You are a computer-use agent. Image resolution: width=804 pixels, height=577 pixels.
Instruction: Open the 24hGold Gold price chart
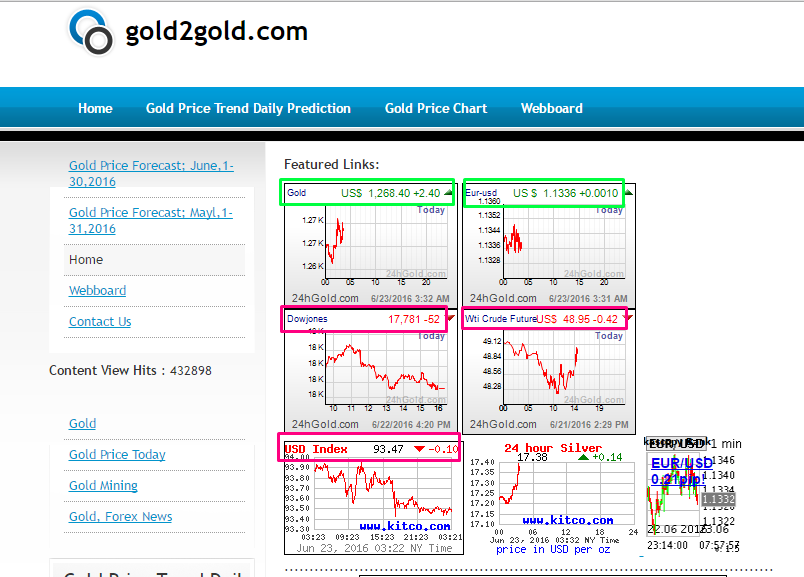click(370, 245)
